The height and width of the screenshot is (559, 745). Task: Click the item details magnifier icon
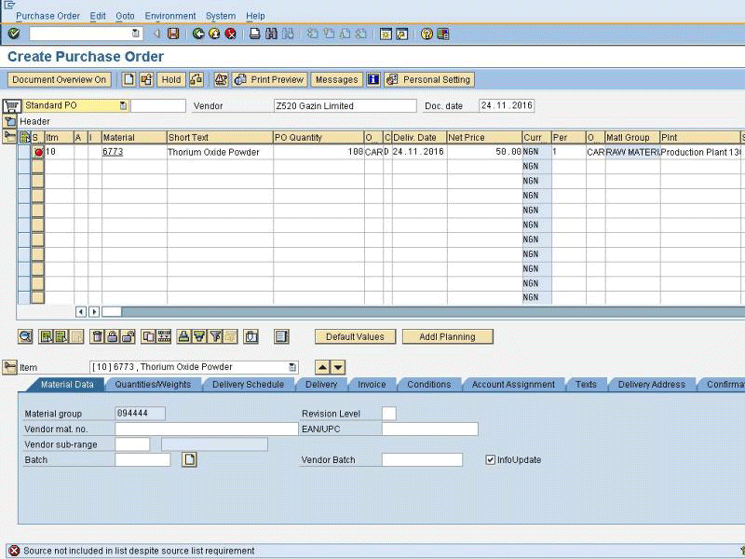[25, 337]
